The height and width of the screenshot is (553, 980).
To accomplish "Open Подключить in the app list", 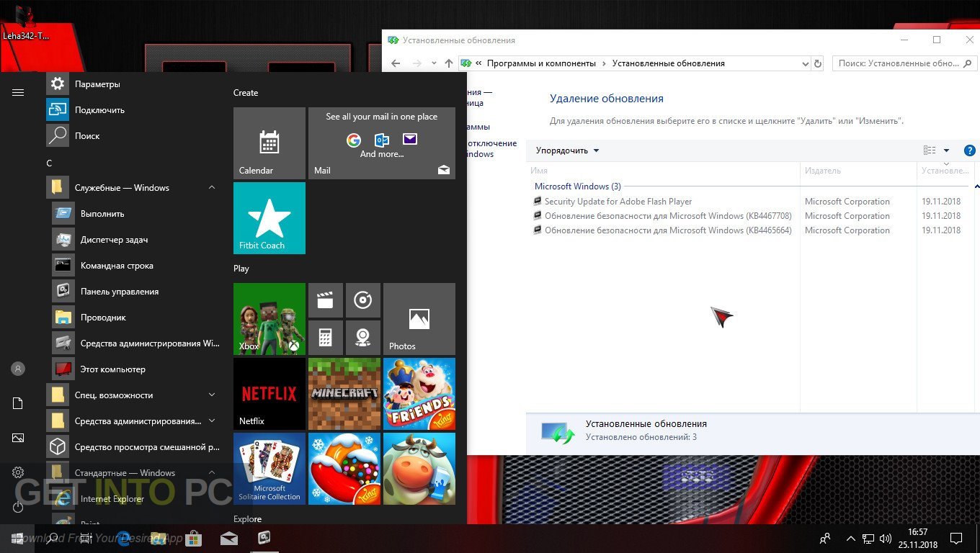I will click(x=133, y=110).
